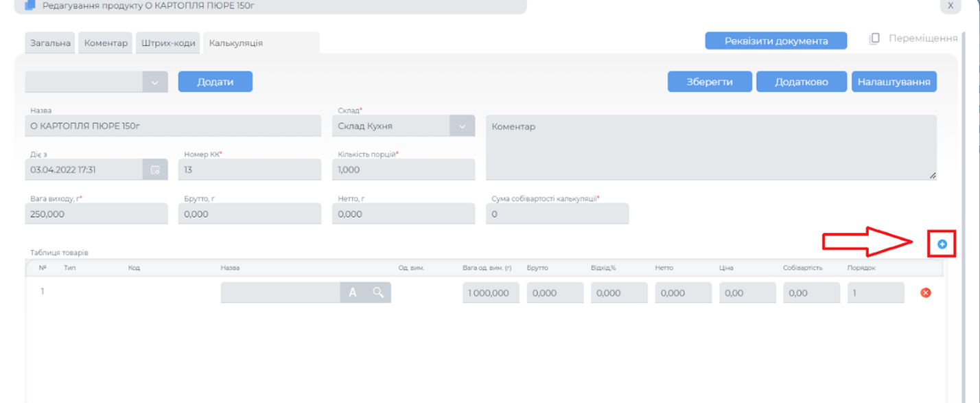Click the blue plus add-row icon

942,244
